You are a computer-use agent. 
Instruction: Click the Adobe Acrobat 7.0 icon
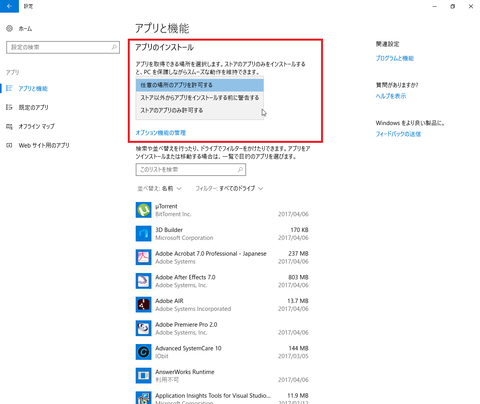[143, 257]
